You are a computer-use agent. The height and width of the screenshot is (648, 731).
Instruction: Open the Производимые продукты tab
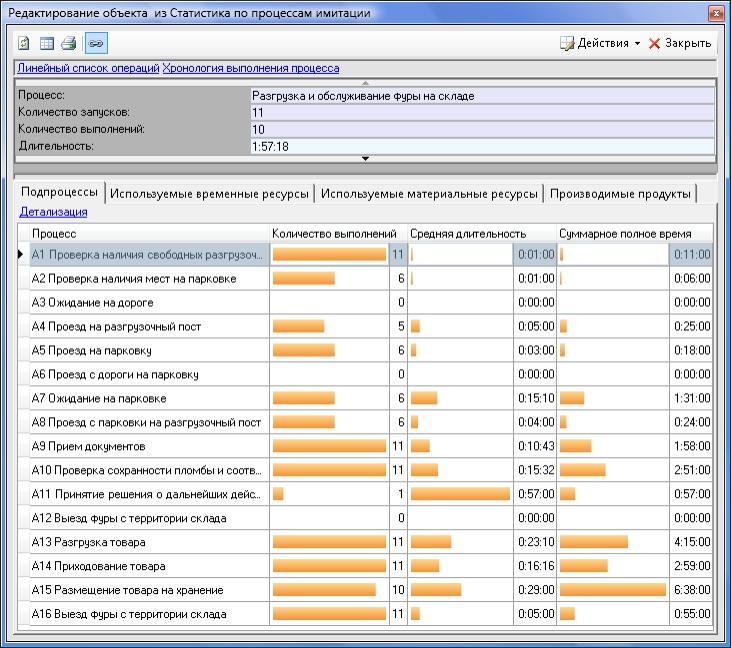pyautogui.click(x=620, y=192)
